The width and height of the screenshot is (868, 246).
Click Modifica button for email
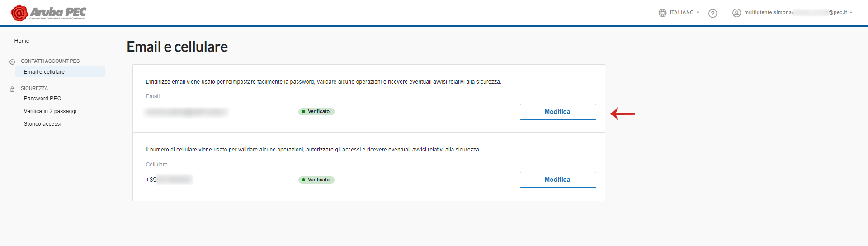coord(558,112)
